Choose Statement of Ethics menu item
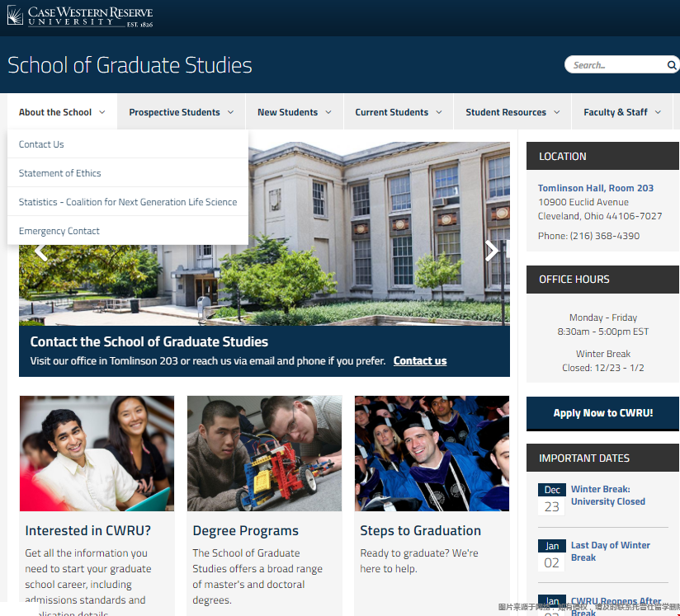 60,173
